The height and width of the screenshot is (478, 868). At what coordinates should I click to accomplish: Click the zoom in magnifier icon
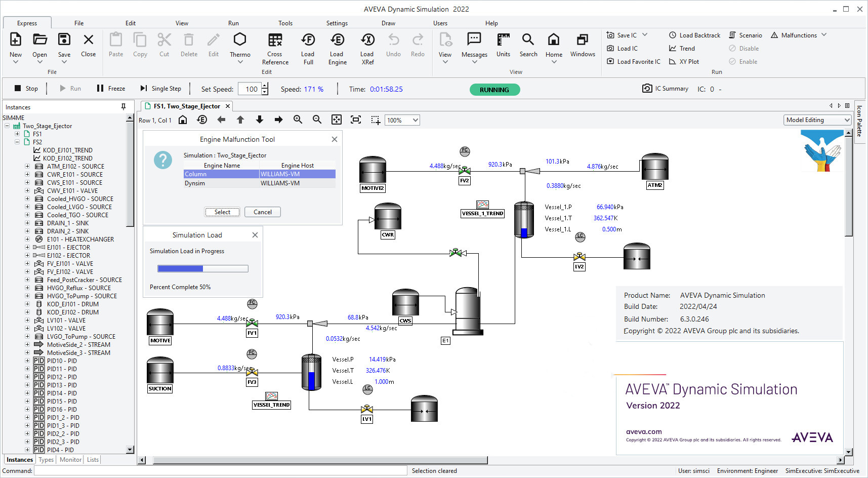point(298,119)
